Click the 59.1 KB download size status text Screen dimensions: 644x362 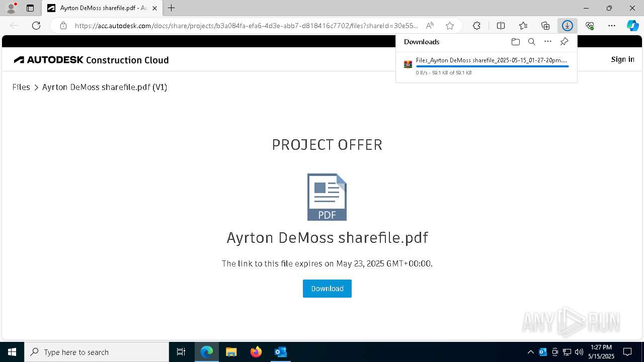pos(444,73)
